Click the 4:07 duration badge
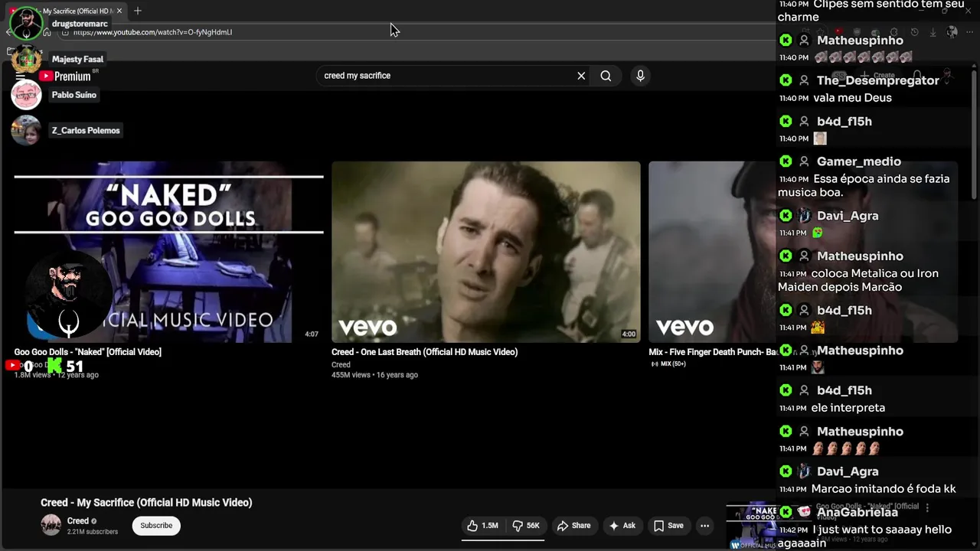The image size is (980, 551). [312, 334]
